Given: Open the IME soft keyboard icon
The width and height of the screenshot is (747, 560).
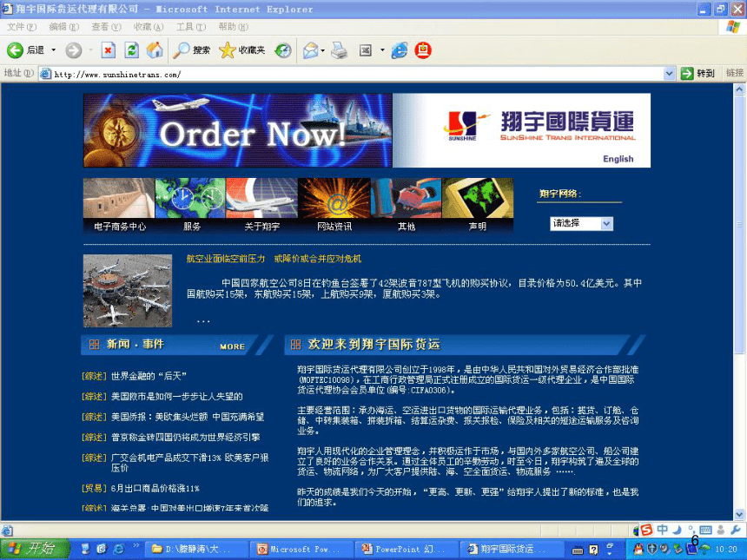Looking at the screenshot, I should tap(705, 530).
